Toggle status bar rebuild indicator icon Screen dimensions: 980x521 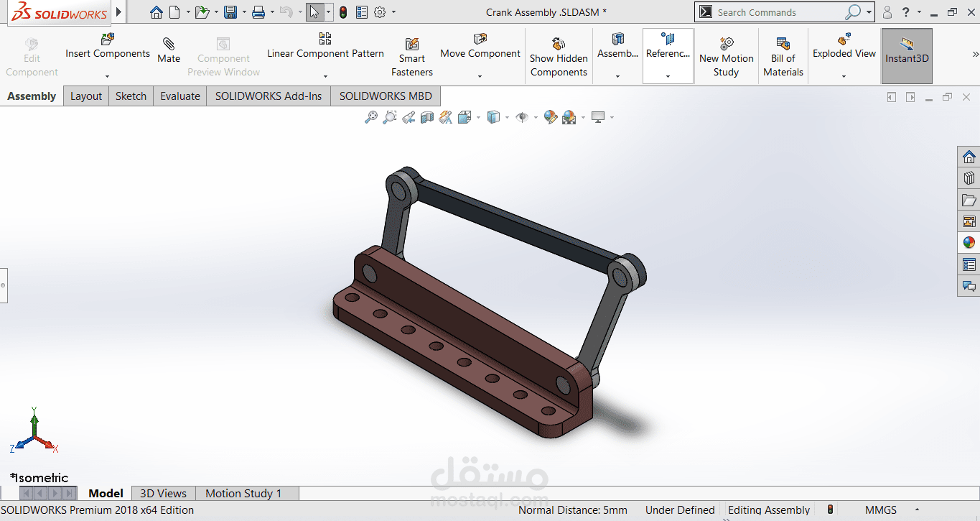coord(831,510)
